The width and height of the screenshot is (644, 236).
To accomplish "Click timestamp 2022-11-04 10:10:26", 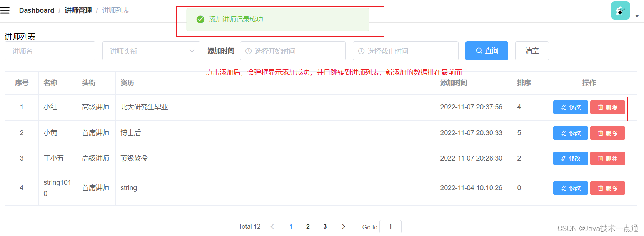I will [471, 188].
